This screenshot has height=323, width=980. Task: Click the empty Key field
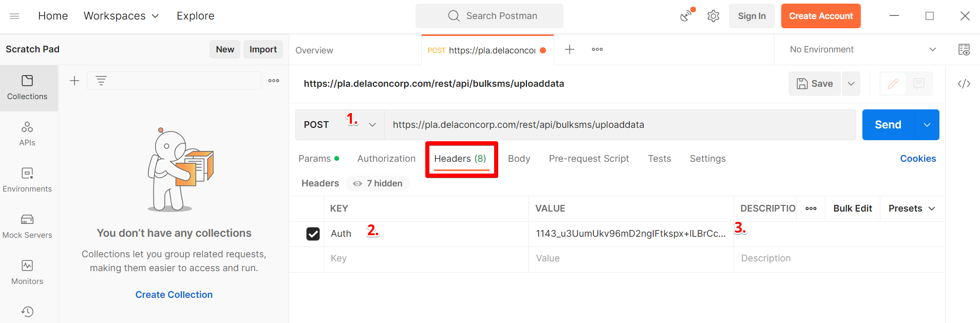pos(426,258)
